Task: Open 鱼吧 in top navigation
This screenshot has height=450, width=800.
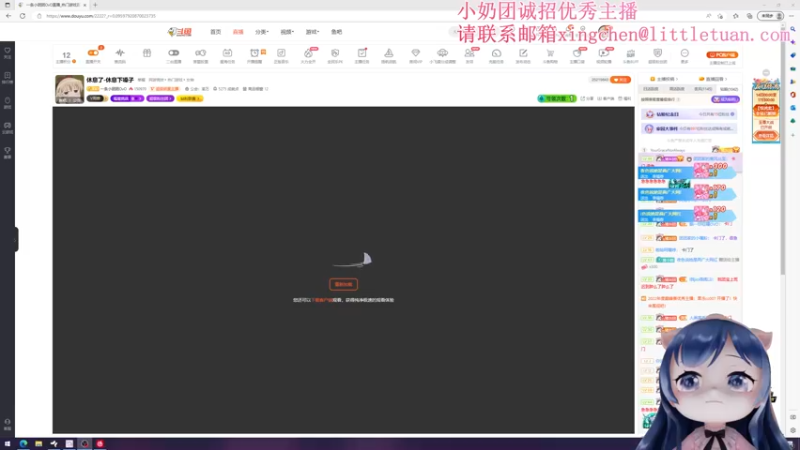Action: pos(337,32)
